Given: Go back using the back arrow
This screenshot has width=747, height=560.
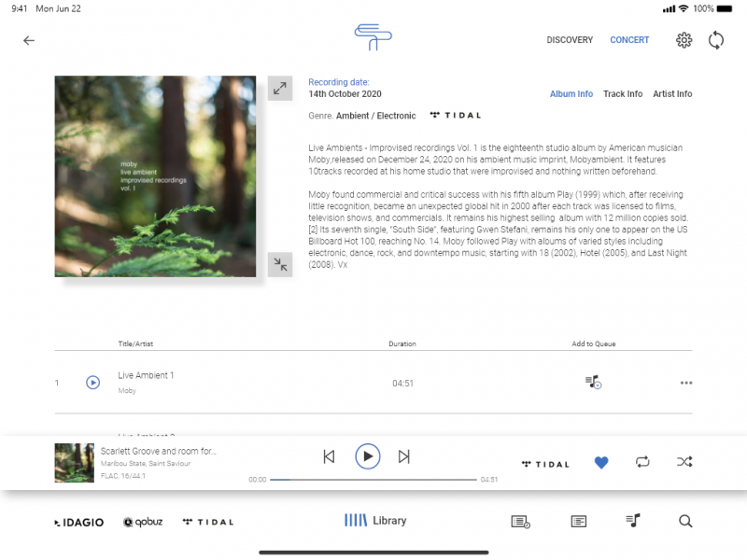Looking at the screenshot, I should (x=29, y=40).
